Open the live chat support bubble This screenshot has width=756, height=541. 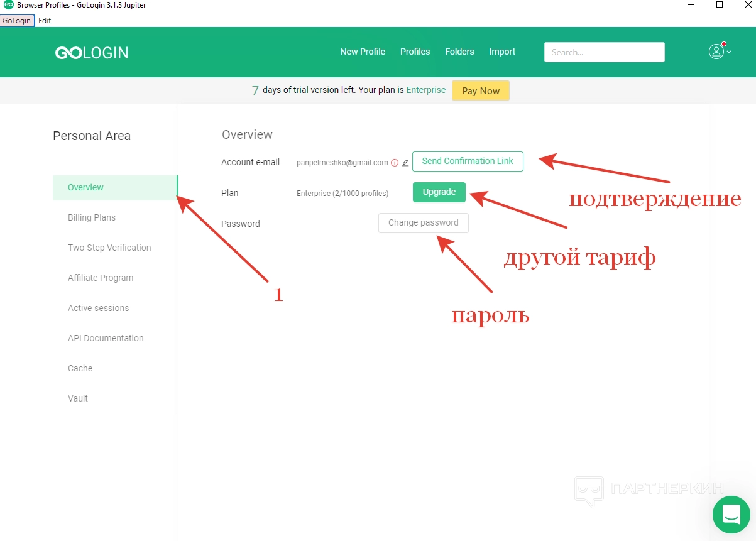[x=731, y=515]
